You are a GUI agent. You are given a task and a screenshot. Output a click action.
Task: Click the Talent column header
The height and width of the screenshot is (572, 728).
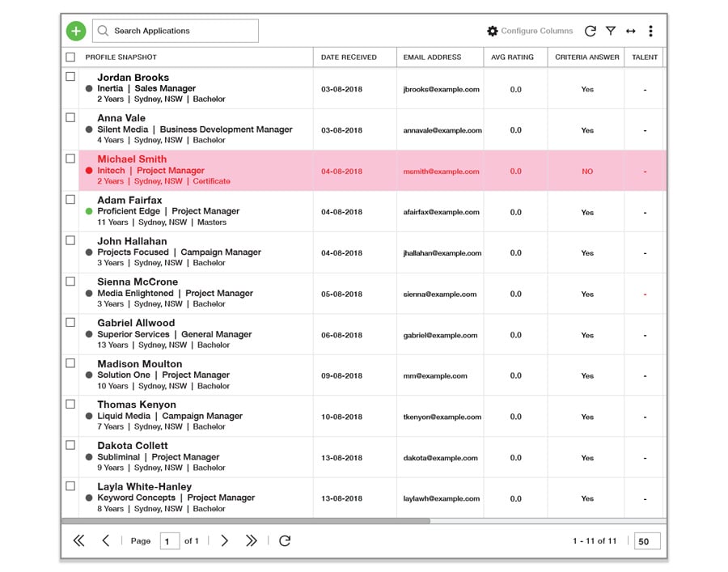point(645,57)
